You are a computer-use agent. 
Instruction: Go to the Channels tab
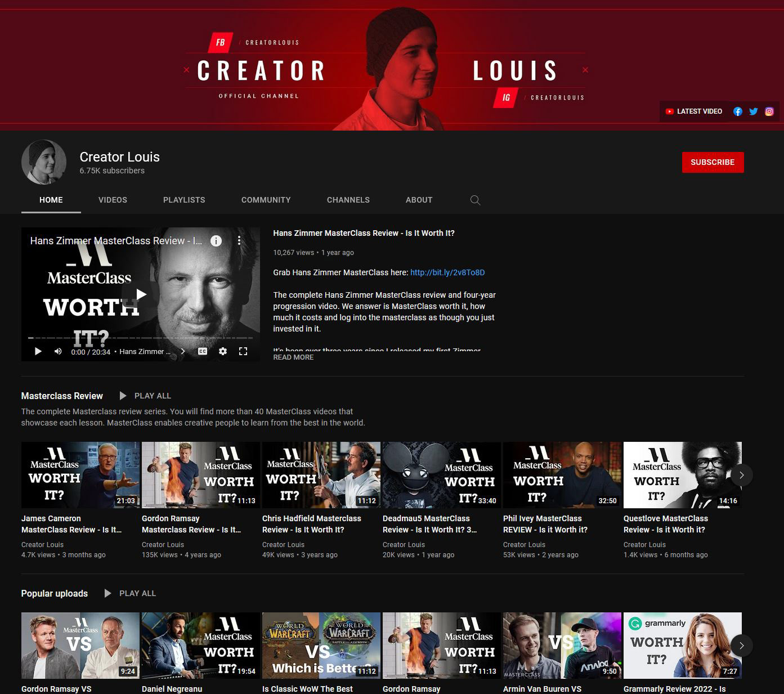[x=348, y=200]
